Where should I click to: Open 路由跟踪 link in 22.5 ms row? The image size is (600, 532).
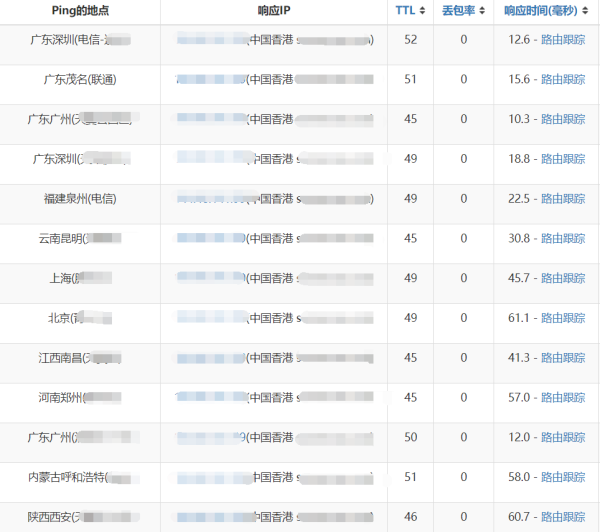[563, 199]
